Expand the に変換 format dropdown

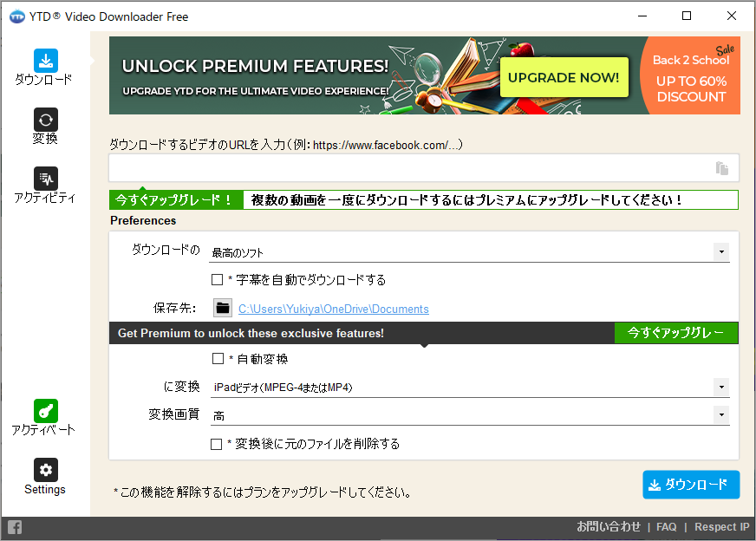coord(722,385)
